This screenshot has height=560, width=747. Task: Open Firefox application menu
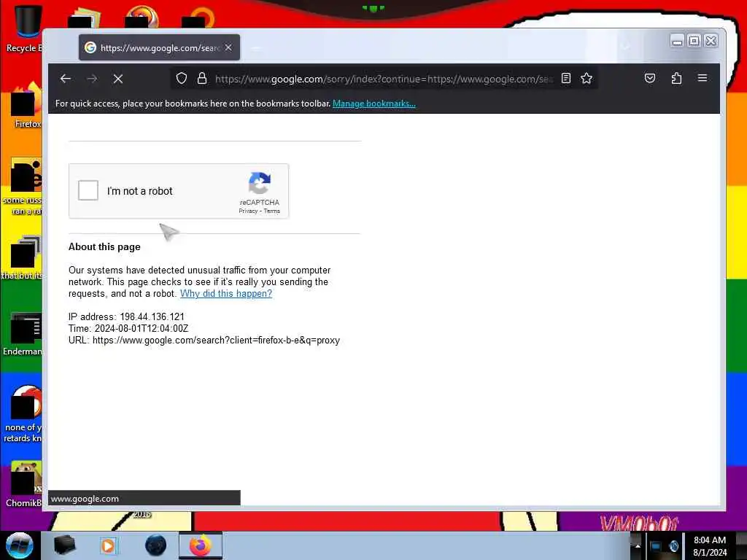703,78
